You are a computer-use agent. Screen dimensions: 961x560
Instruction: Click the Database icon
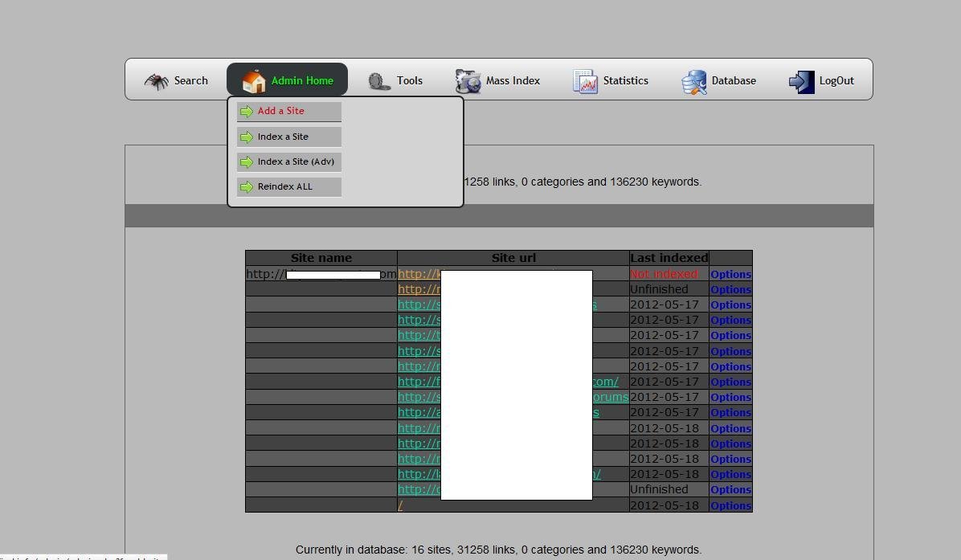(x=693, y=80)
